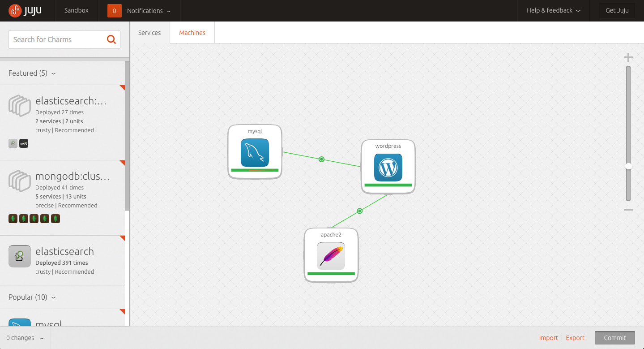Click the first mongodb leaf icon
The image size is (644, 349).
pos(13,219)
